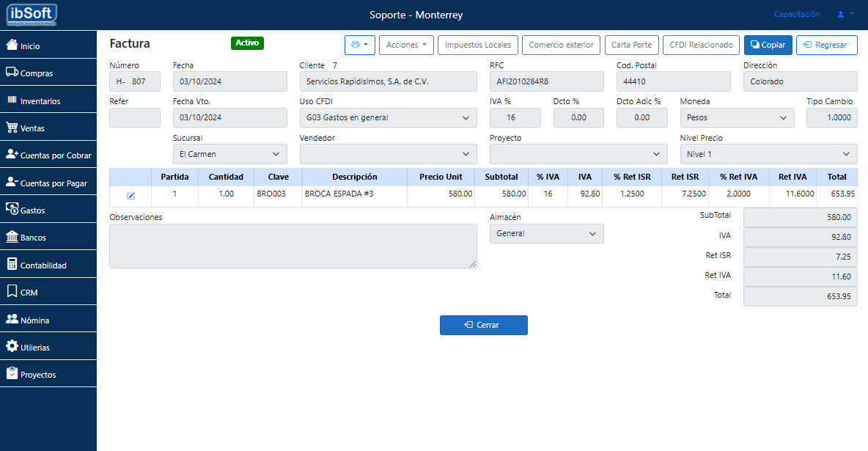The width and height of the screenshot is (868, 451).
Task: Expand the Moneda Pesos dropdown
Action: (736, 117)
